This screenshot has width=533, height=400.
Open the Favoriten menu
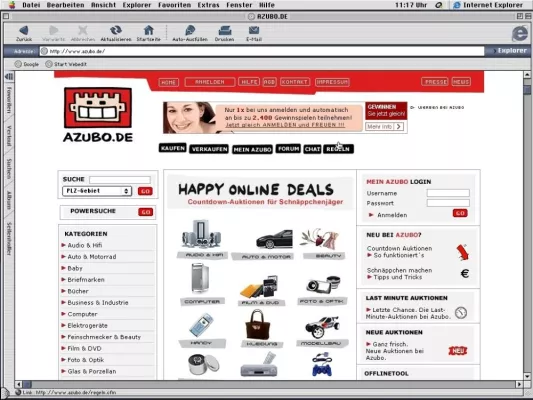click(174, 5)
